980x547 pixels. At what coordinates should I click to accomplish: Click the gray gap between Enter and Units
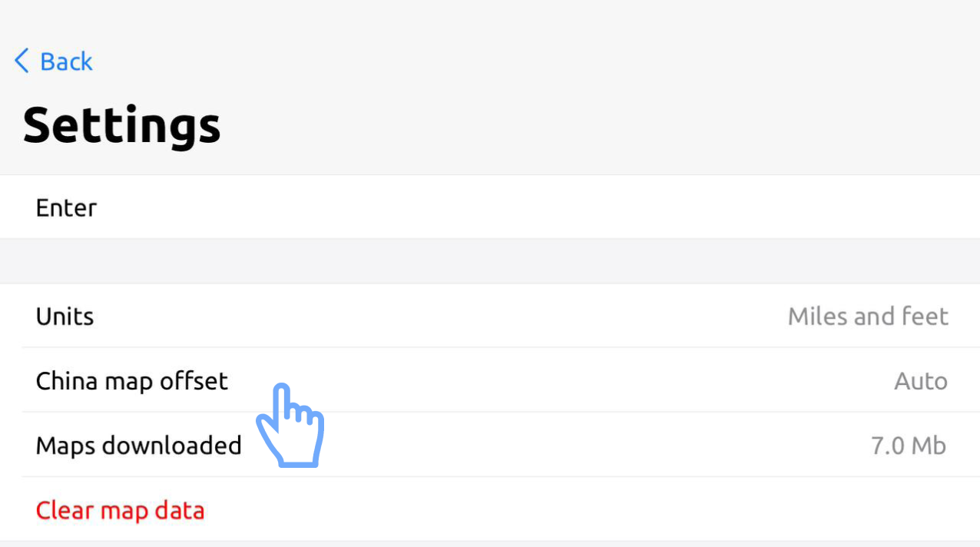tap(490, 261)
